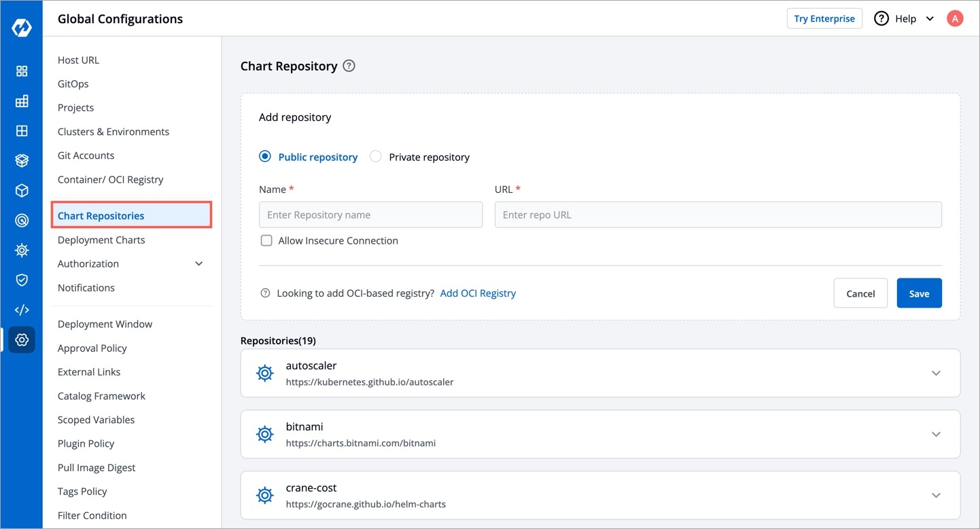The image size is (980, 529).
Task: Open the code editor icon in sidebar
Action: tap(22, 310)
